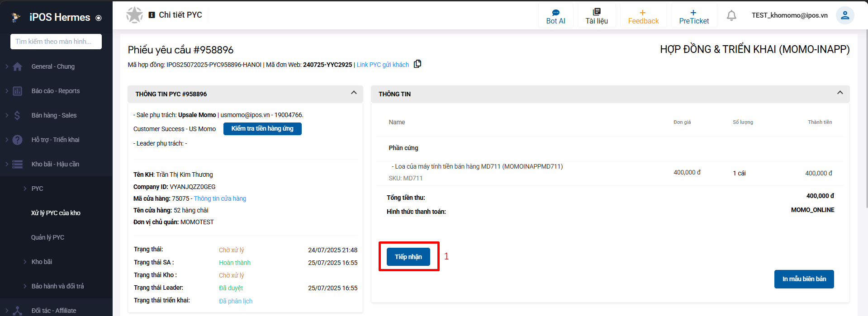Click In mẫu biên bản button
The image size is (868, 316).
point(804,279)
